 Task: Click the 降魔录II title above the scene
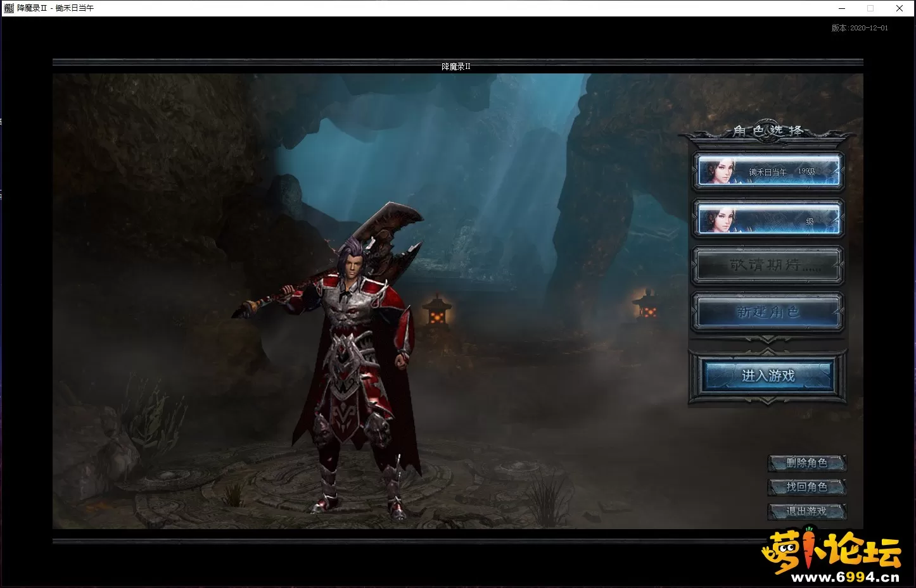pos(456,66)
